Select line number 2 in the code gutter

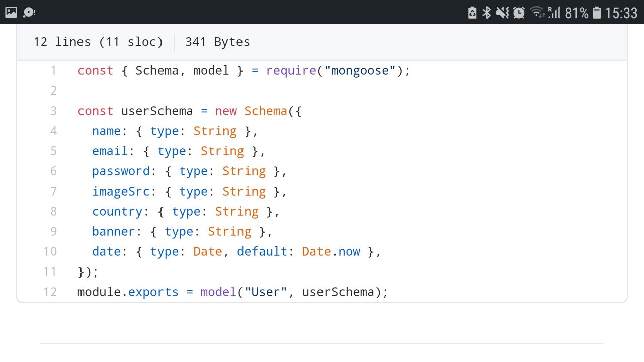pyautogui.click(x=53, y=91)
